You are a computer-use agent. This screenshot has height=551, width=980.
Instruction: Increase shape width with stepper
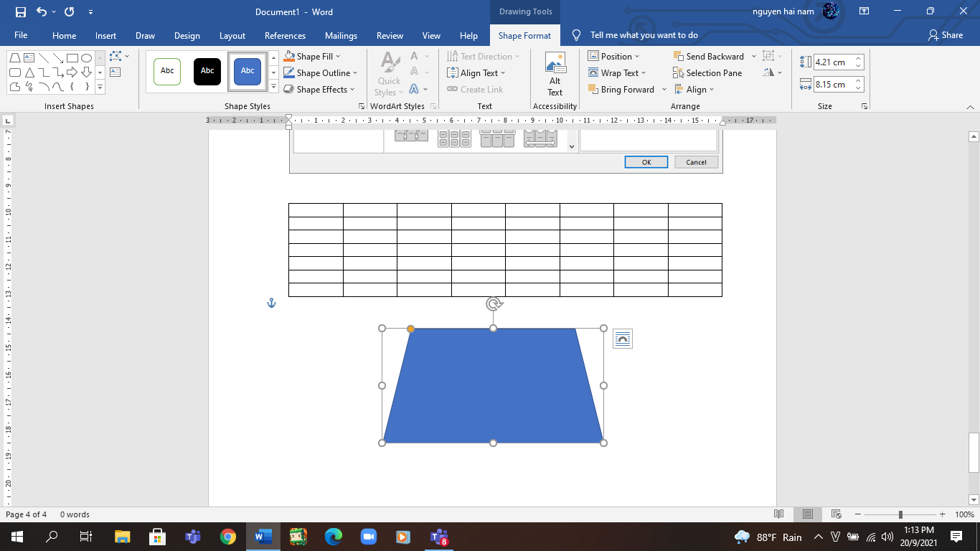[859, 81]
